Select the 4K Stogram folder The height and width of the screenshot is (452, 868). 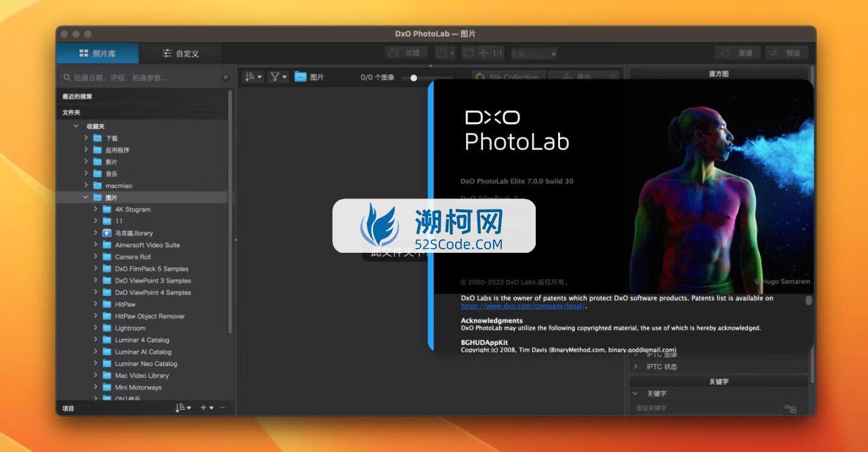click(132, 209)
